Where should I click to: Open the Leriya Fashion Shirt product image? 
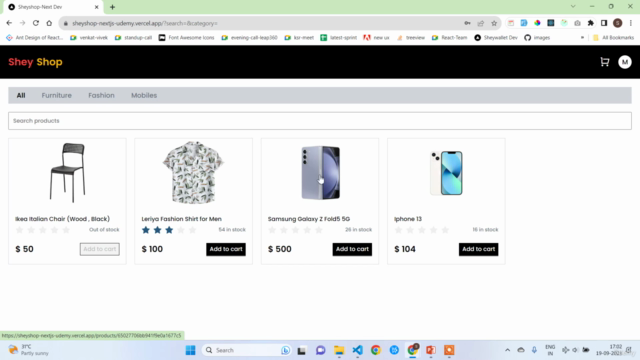(x=193, y=172)
